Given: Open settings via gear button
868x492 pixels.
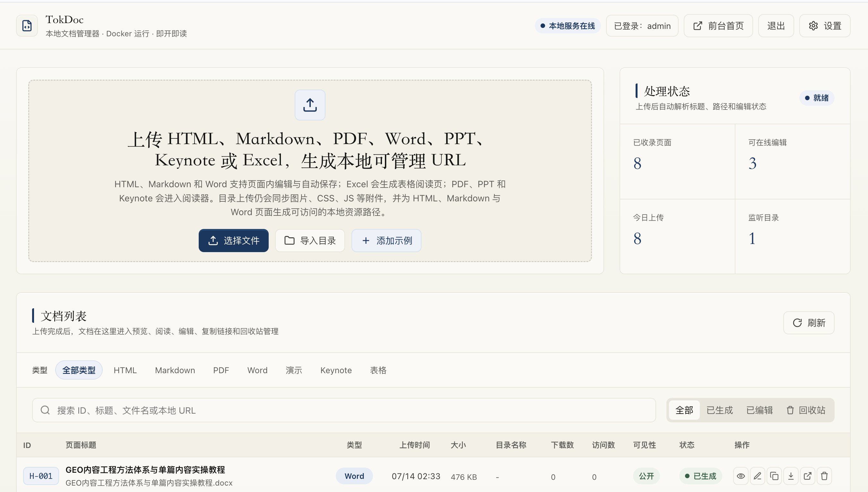Looking at the screenshot, I should (824, 26).
